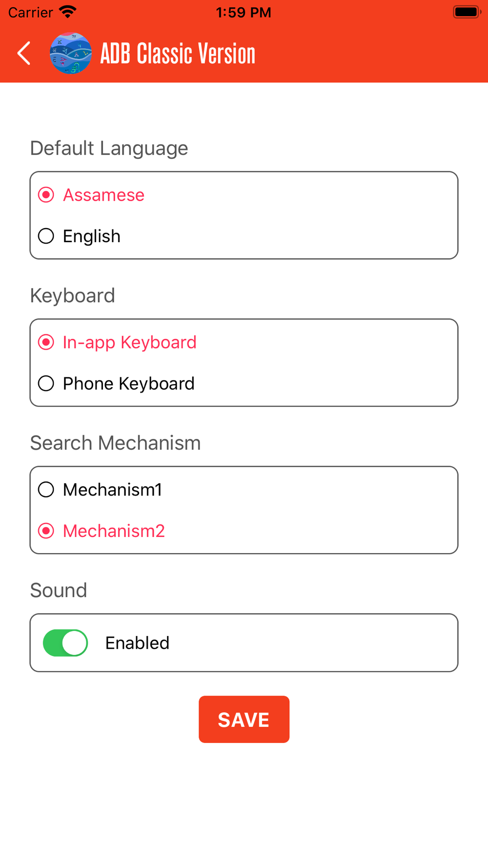
Task: Choose the Phone Keyboard radio button
Action: 46,383
